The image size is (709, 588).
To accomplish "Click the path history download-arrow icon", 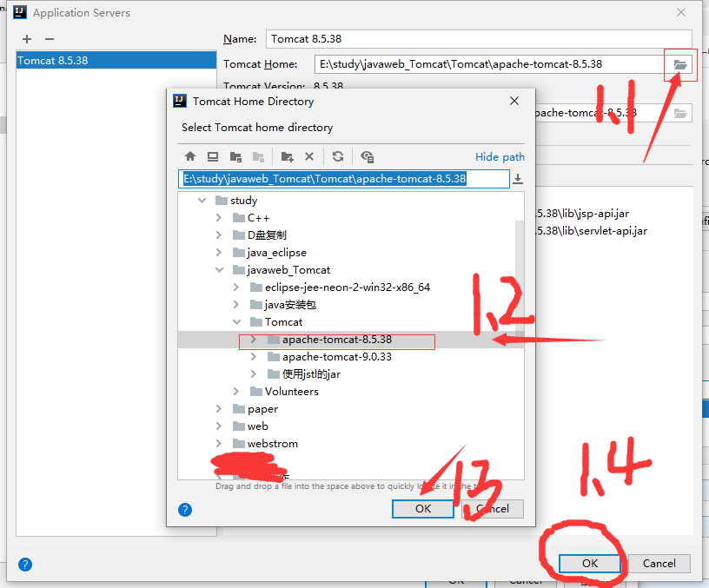I will click(x=518, y=179).
